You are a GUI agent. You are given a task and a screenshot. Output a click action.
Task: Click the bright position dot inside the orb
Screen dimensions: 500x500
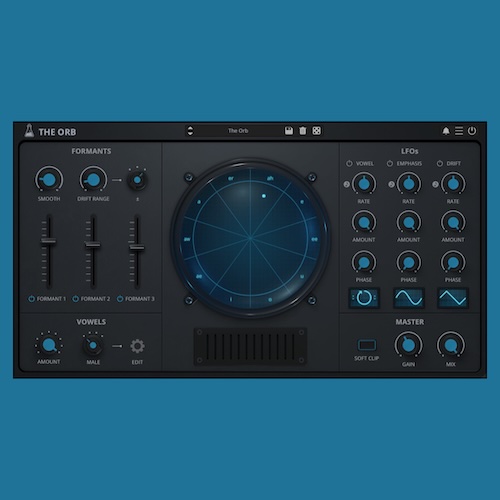point(264,196)
